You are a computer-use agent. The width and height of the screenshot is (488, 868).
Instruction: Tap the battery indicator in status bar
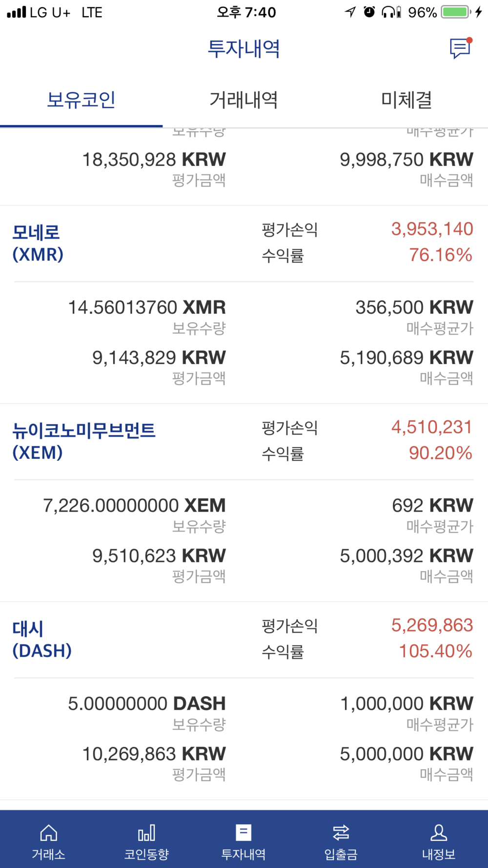(456, 12)
